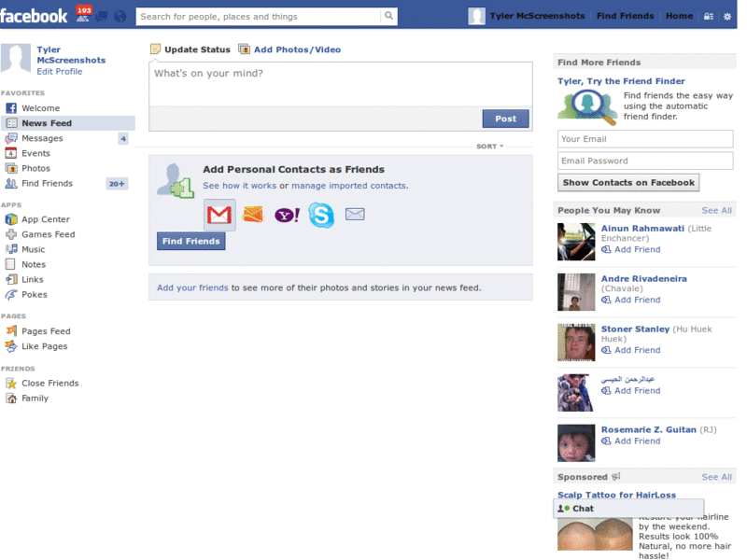Image resolution: width=747 pixels, height=560 pixels.
Task: Focus the Your Email field
Action: pos(645,139)
